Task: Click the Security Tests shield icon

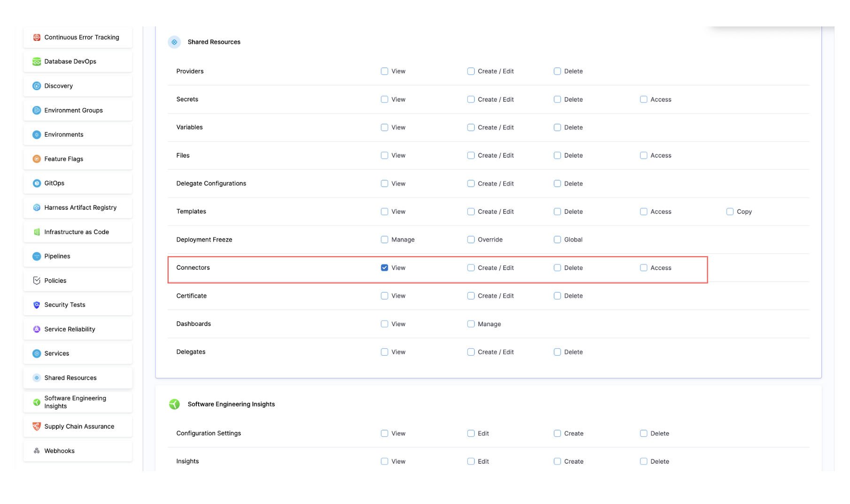Action: pos(37,305)
